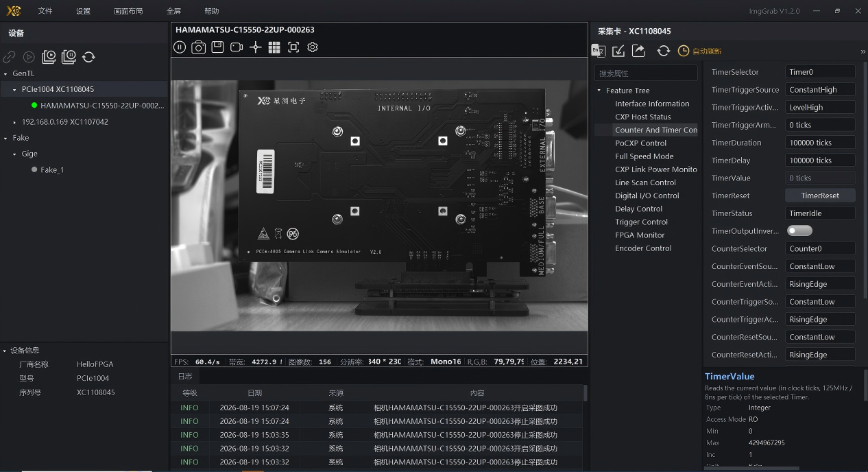Click the 搜索属性 search field
The image size is (868, 472).
coord(646,73)
